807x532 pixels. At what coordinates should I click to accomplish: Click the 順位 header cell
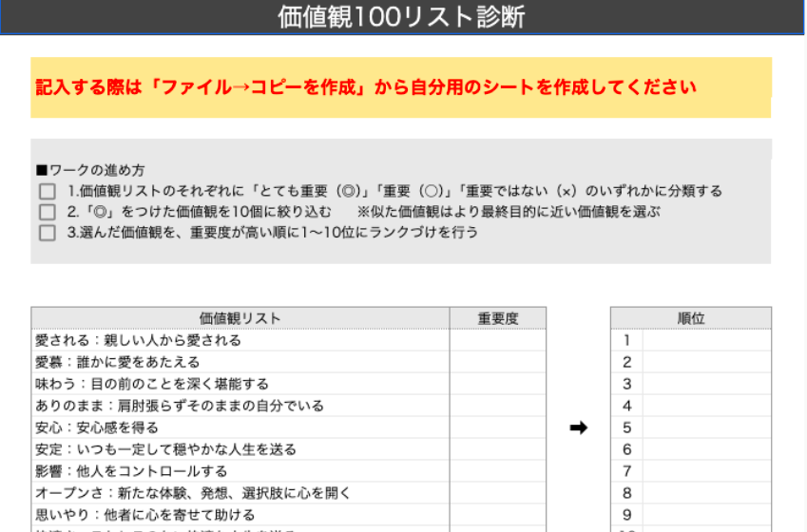pyautogui.click(x=691, y=318)
